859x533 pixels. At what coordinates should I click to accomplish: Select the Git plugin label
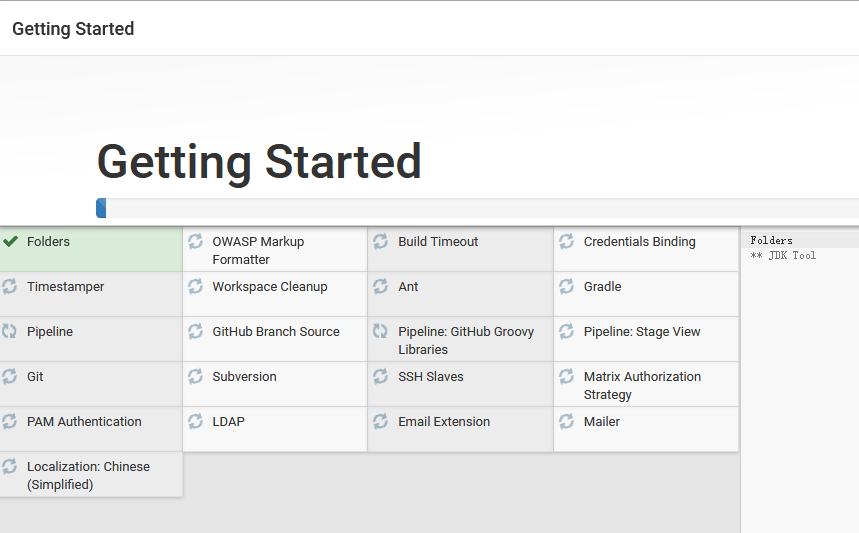click(35, 376)
